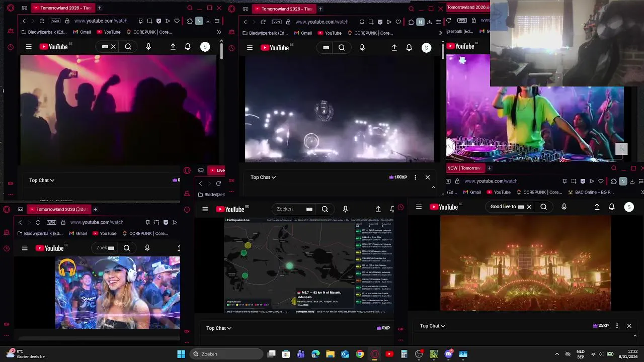Image resolution: width=644 pixels, height=362 pixels.
Task: Click send-to-Flow icon in top-middle window
Action: coord(389,22)
